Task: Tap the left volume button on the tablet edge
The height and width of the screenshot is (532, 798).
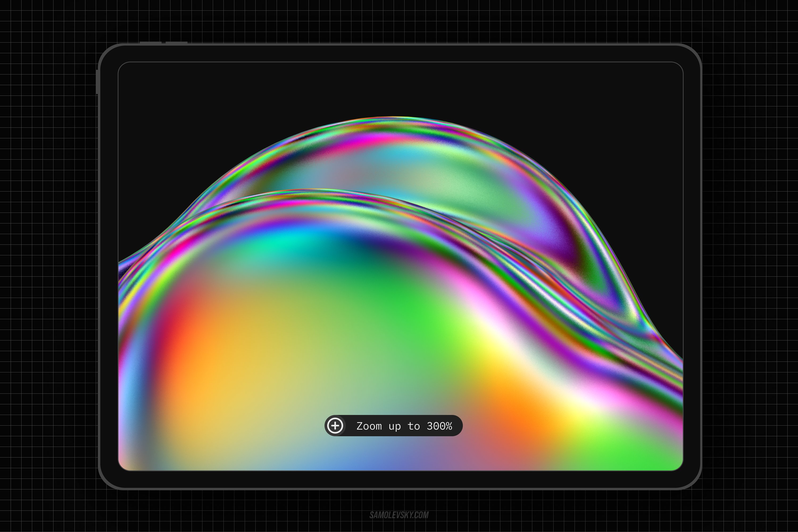Action: pos(149,43)
